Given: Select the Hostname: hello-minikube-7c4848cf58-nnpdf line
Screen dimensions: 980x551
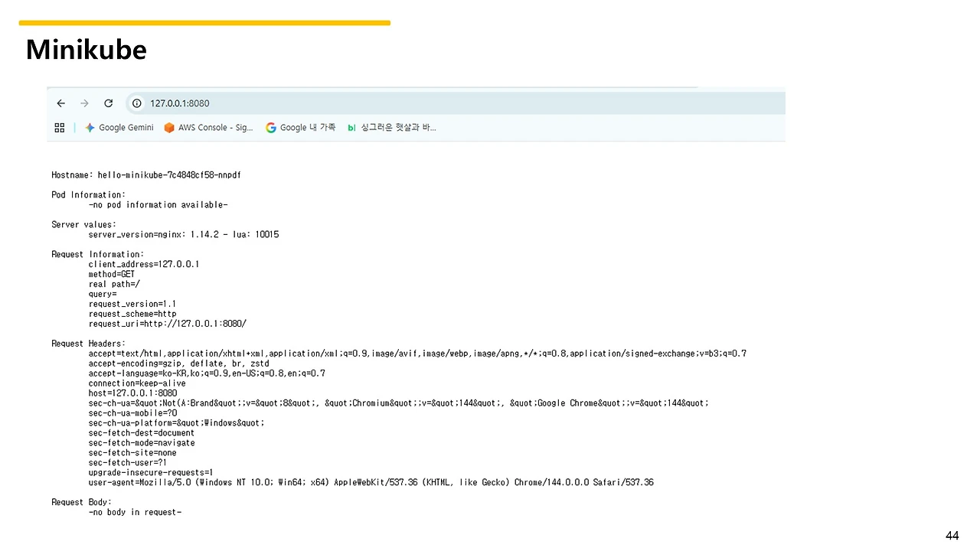Looking at the screenshot, I should [x=146, y=175].
